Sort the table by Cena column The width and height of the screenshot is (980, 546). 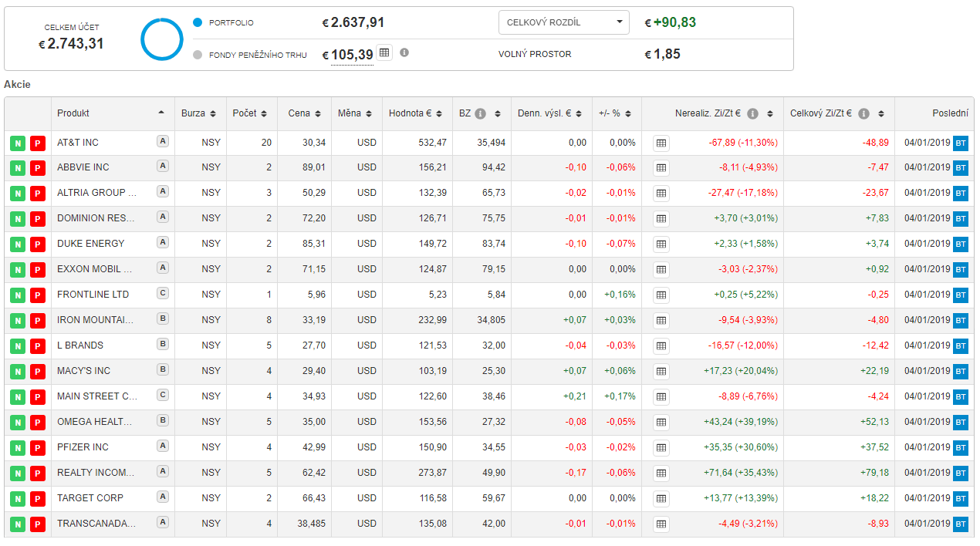pos(304,113)
